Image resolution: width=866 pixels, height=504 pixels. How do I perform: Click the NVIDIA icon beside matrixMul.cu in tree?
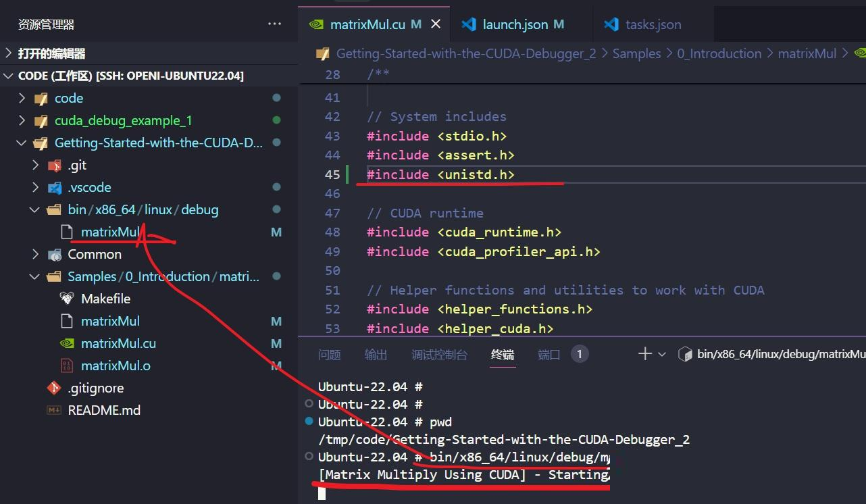pos(67,343)
